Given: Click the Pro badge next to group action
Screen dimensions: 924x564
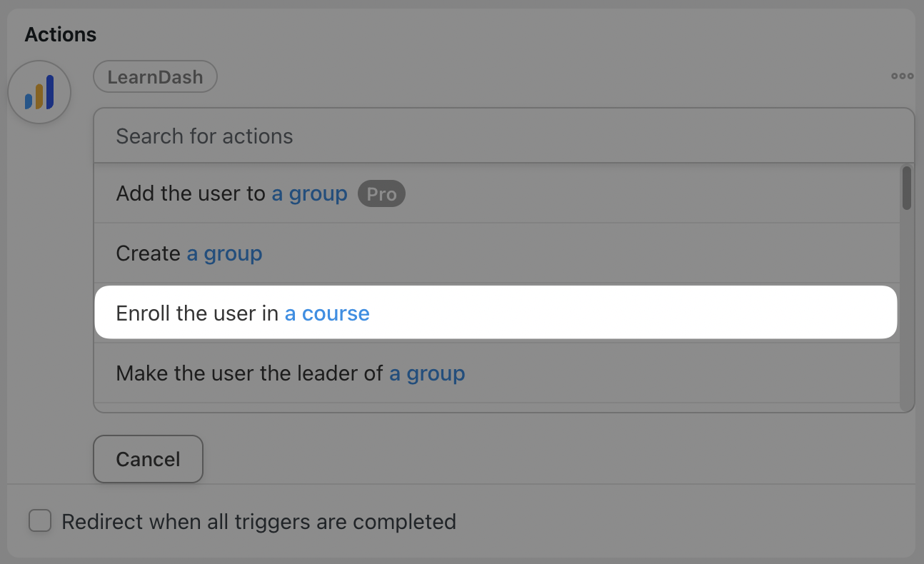Looking at the screenshot, I should pyautogui.click(x=381, y=193).
